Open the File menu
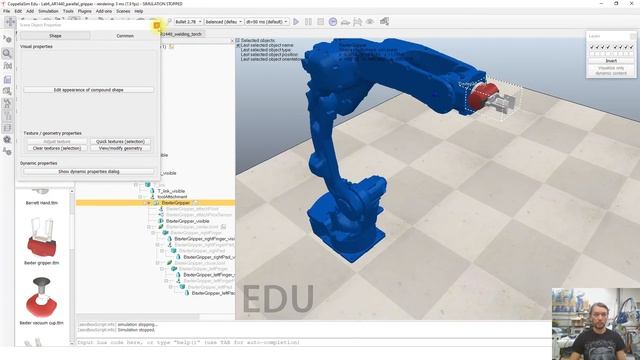Screen dimensions: 640x360 pyautogui.click(x=7, y=11)
